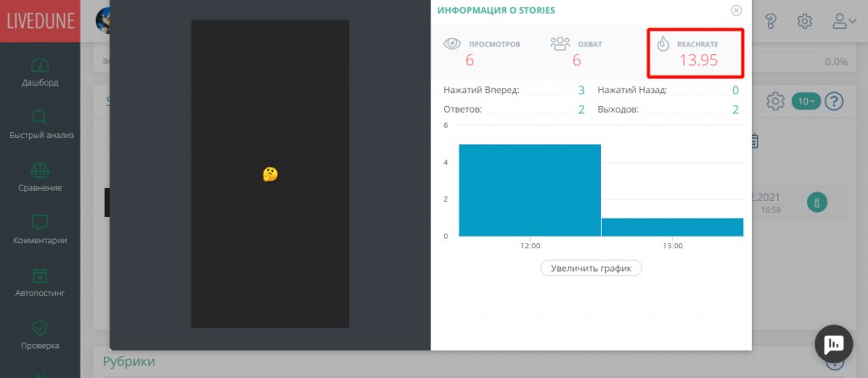
Task: Open help question mark in top bar
Action: [771, 21]
